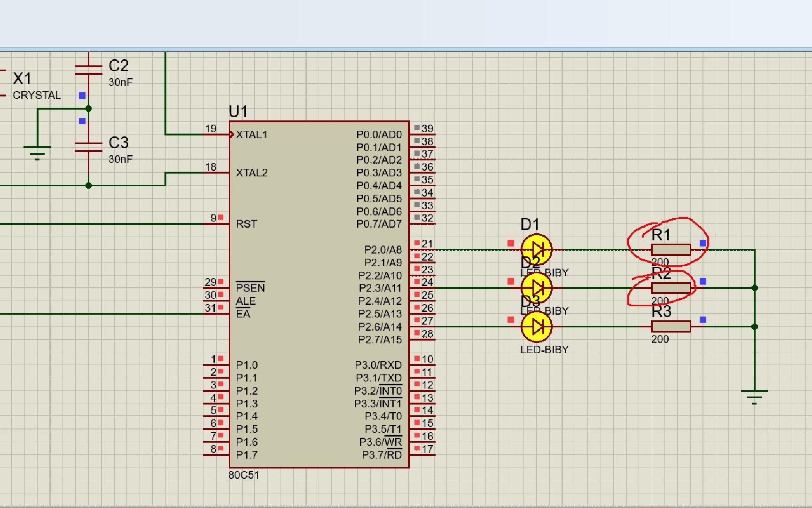Click the 30nF value under C2
The width and height of the screenshot is (812, 508).
tap(121, 82)
